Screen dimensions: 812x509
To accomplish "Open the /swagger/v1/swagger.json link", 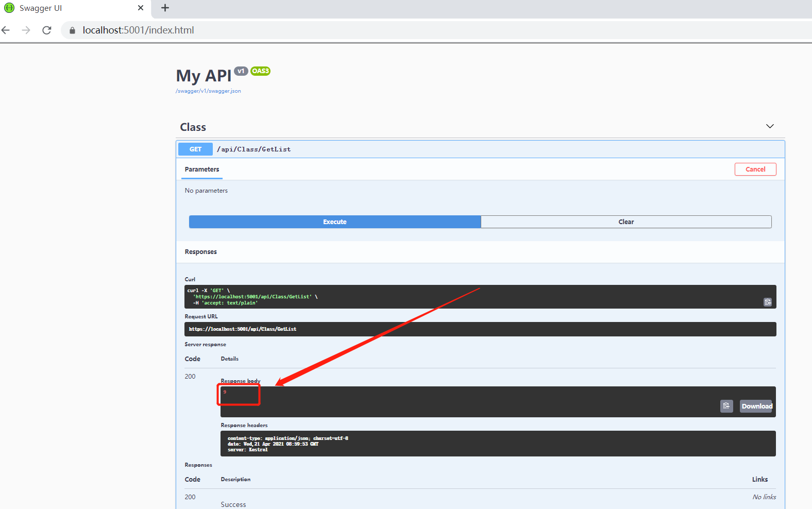I will tap(208, 91).
